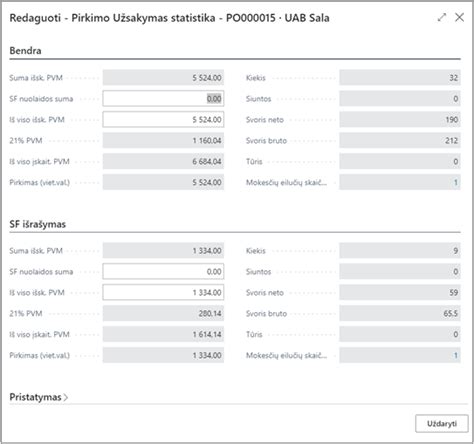Click the Uždaryti button
This screenshot has height=444, width=474.
click(442, 423)
